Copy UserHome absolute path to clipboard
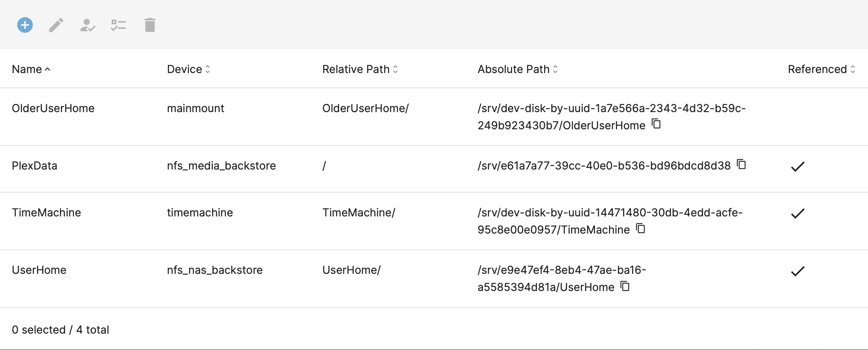Image resolution: width=868 pixels, height=350 pixels. pyautogui.click(x=625, y=286)
